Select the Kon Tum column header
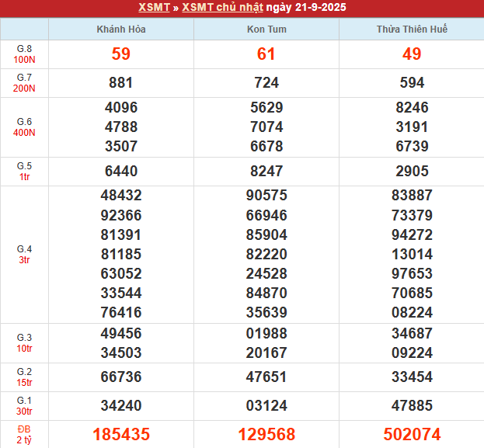The height and width of the screenshot is (448, 484). click(x=266, y=30)
